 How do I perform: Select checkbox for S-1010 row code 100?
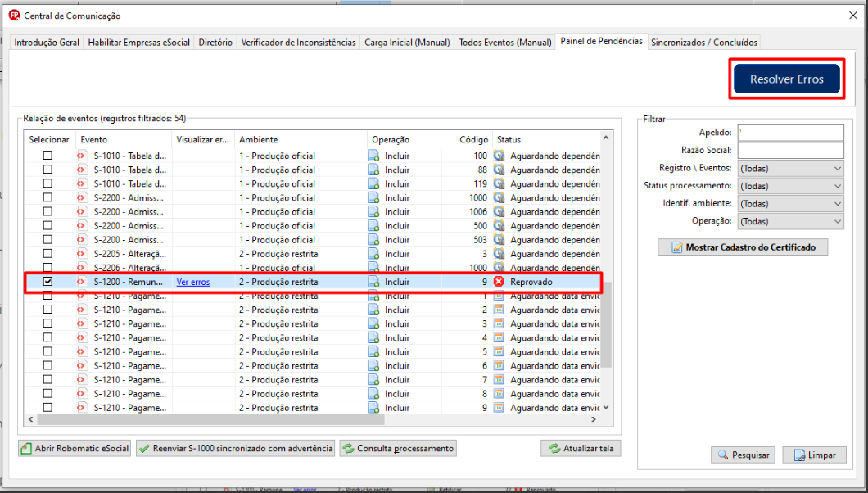tap(48, 156)
